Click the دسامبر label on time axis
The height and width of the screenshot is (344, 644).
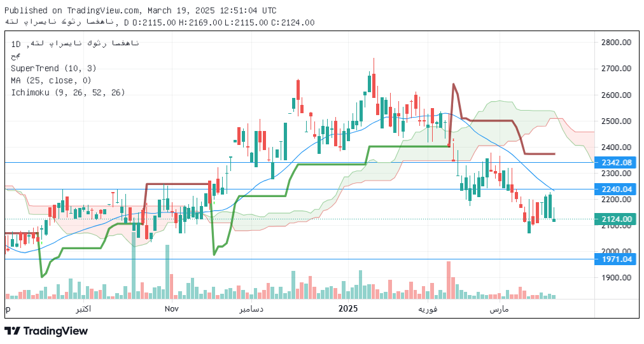click(252, 309)
